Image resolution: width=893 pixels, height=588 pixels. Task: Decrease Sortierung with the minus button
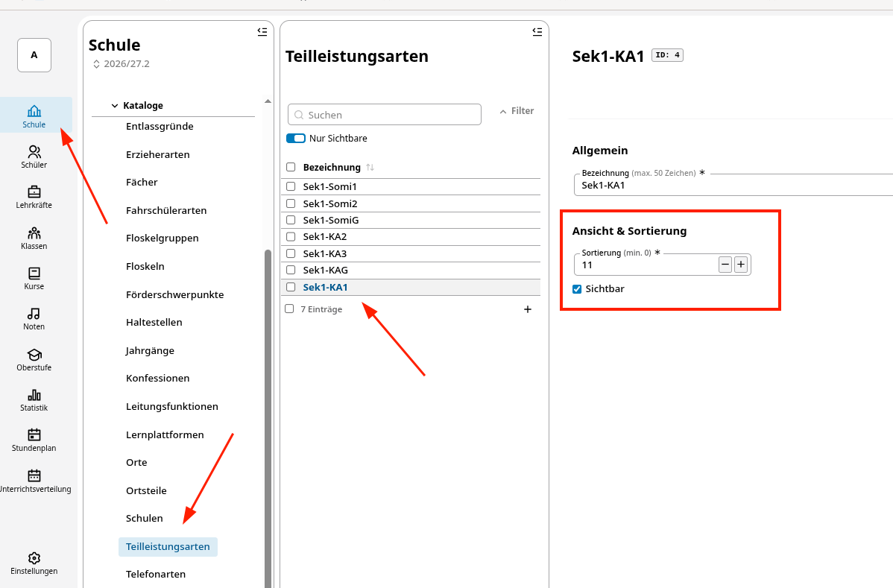[725, 264]
